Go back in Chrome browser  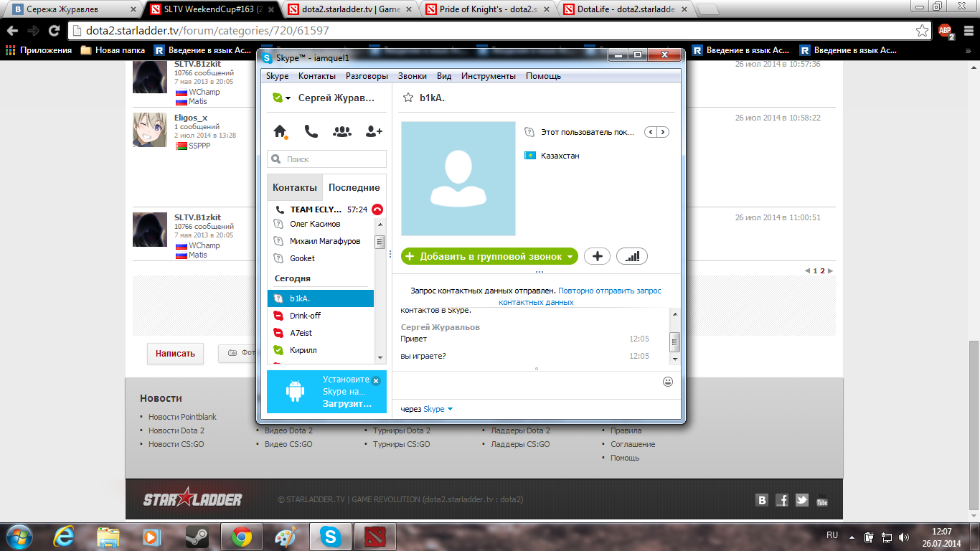(12, 31)
